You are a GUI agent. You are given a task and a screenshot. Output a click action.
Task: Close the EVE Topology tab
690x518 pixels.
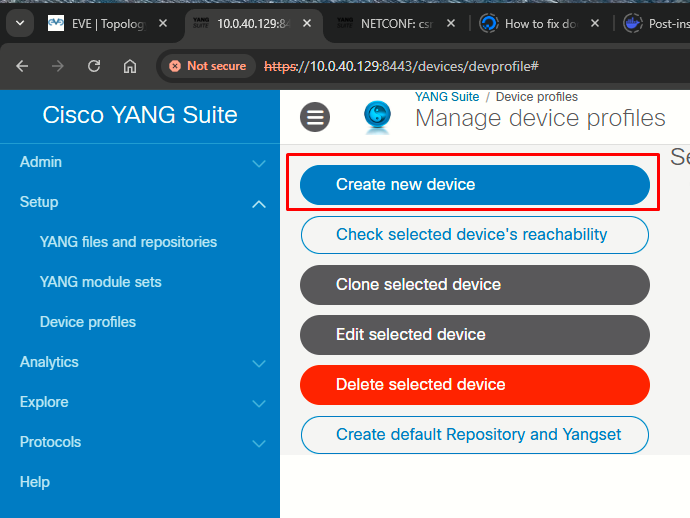[163, 23]
